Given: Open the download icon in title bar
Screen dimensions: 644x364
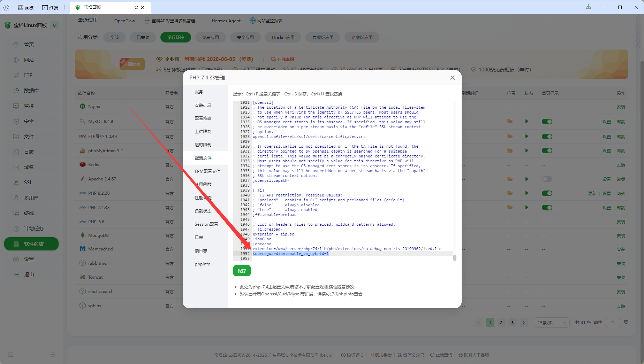Looking at the screenshot, I should tap(588, 7).
